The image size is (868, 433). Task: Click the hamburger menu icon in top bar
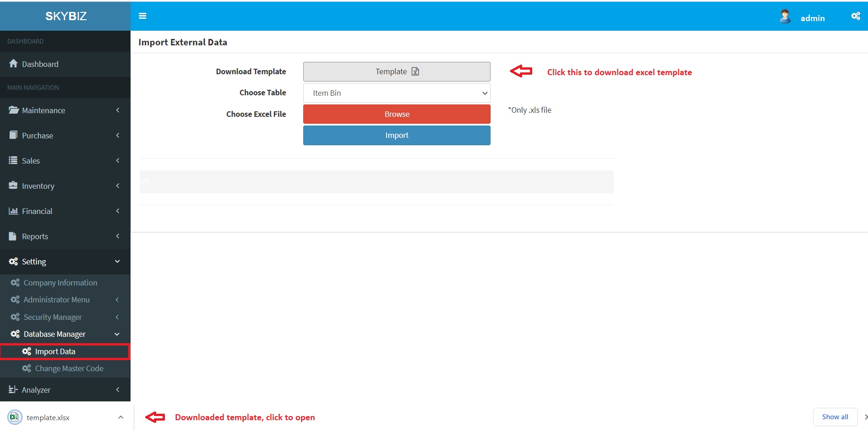pos(142,16)
